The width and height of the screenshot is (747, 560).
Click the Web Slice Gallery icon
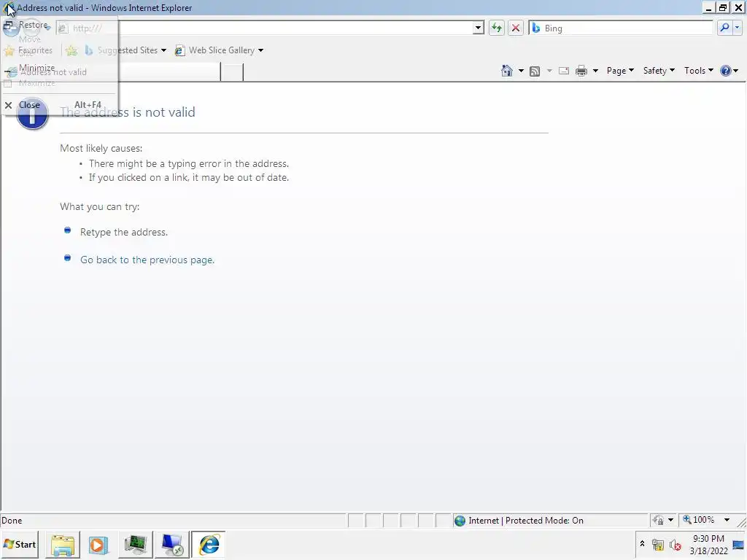click(x=179, y=50)
